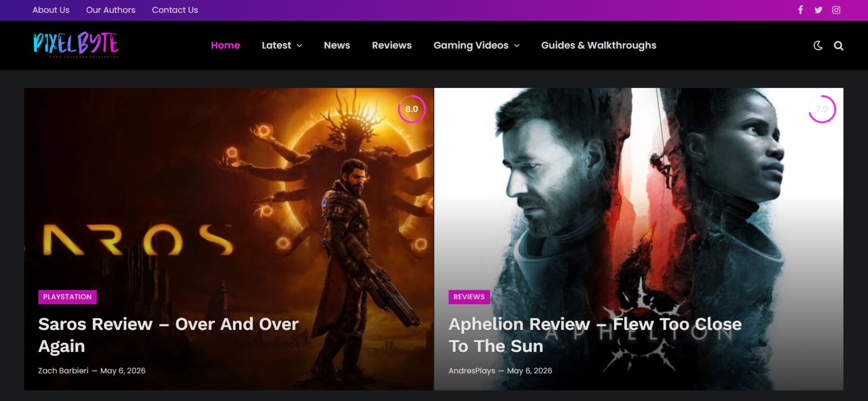Open the Gaming Videos menu item
The height and width of the screenshot is (401, 868).
click(x=471, y=45)
